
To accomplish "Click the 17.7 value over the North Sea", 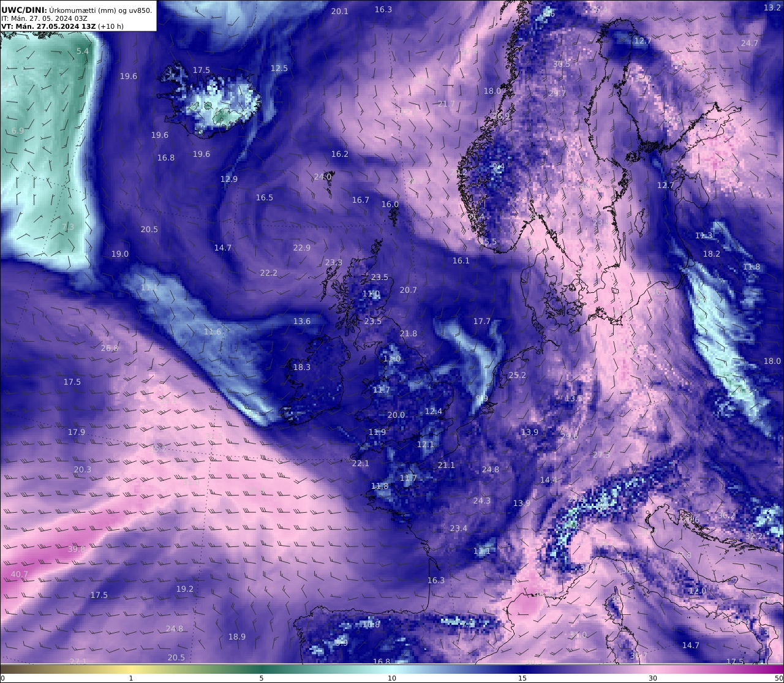I will pos(482,322).
